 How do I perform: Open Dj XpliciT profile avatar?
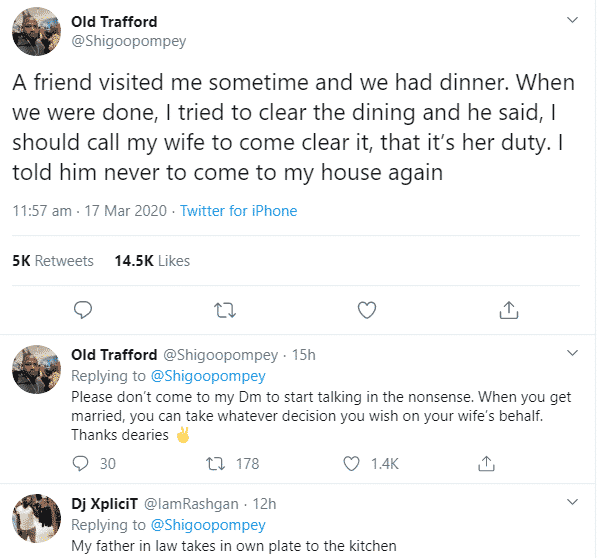[x=36, y=518]
